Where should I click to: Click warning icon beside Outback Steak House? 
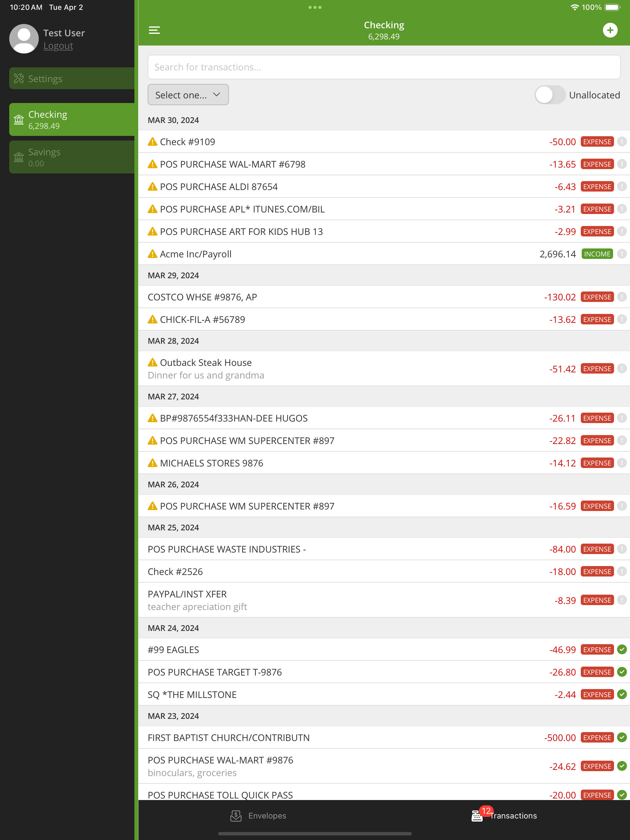pyautogui.click(x=152, y=362)
